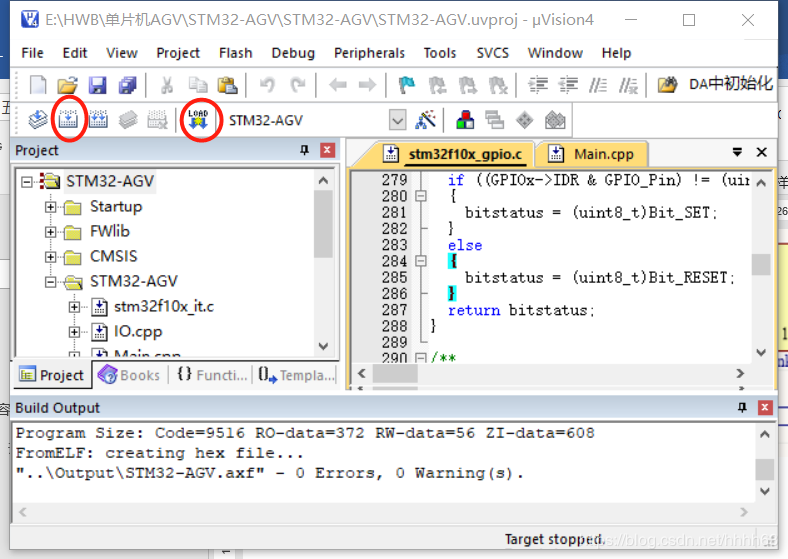Expand the CMSIS folder
This screenshot has height=559, width=788.
(x=50, y=257)
